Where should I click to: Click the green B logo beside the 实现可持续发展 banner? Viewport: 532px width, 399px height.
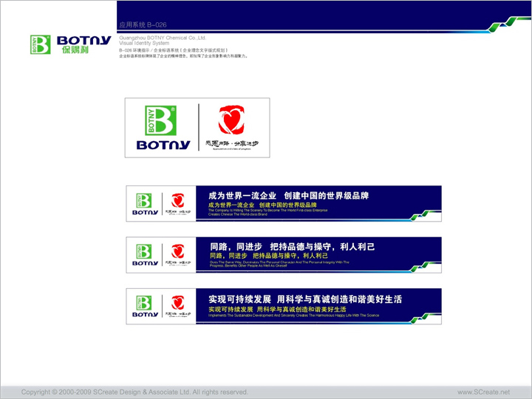point(144,303)
